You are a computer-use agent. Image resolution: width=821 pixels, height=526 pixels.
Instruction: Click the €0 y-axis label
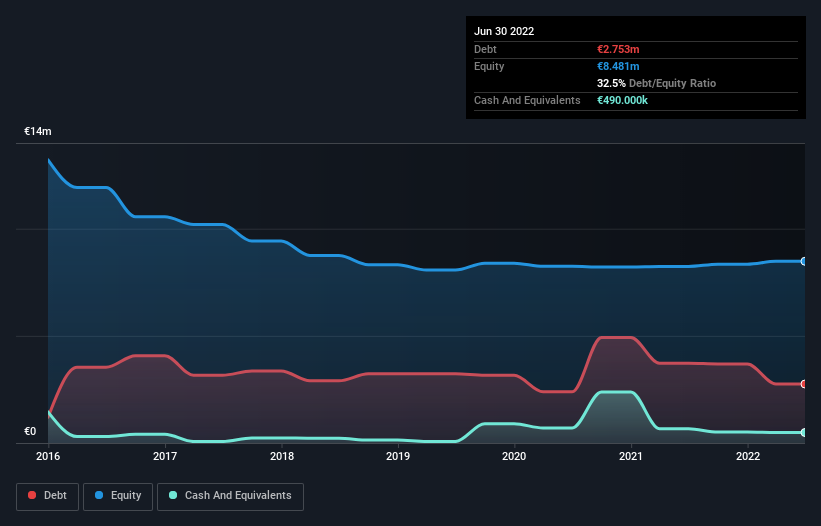click(x=30, y=431)
